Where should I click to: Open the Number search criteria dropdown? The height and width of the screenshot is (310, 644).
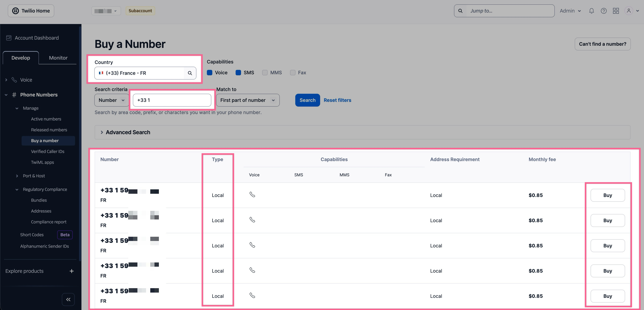112,100
